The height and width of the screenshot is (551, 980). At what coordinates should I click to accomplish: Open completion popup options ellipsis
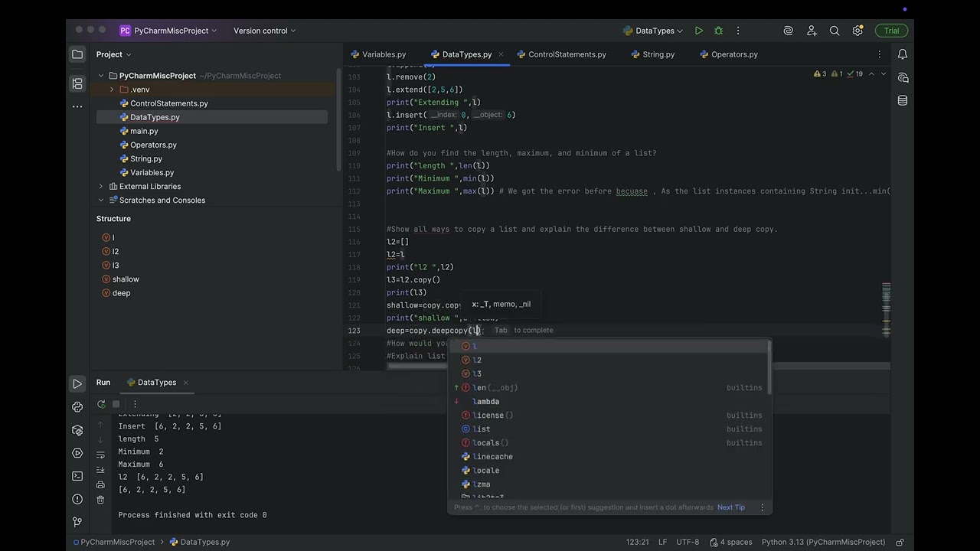[762, 507]
